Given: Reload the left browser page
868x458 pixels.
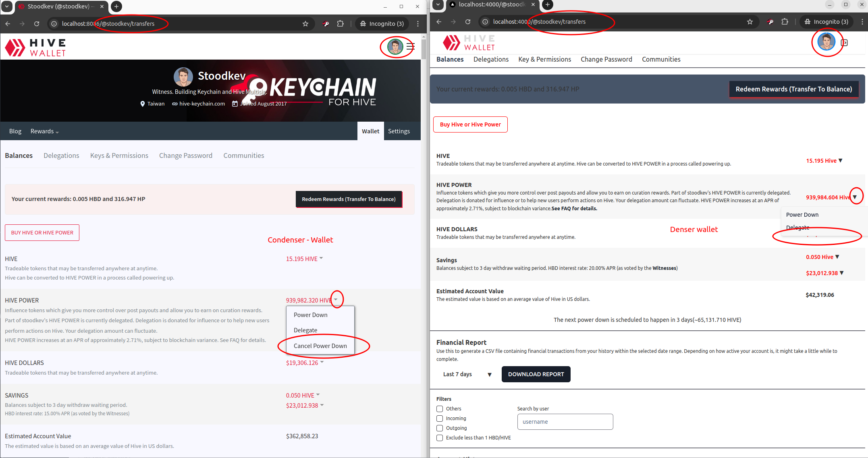Looking at the screenshot, I should click(37, 24).
